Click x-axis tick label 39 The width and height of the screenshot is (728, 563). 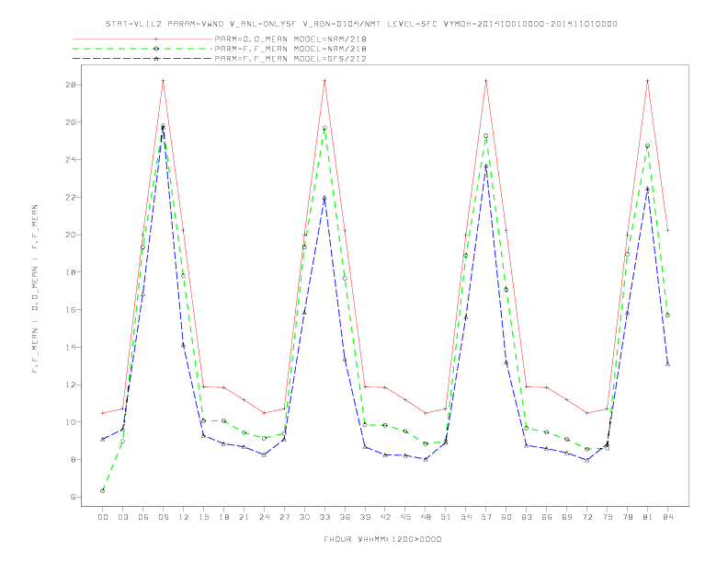click(x=365, y=517)
